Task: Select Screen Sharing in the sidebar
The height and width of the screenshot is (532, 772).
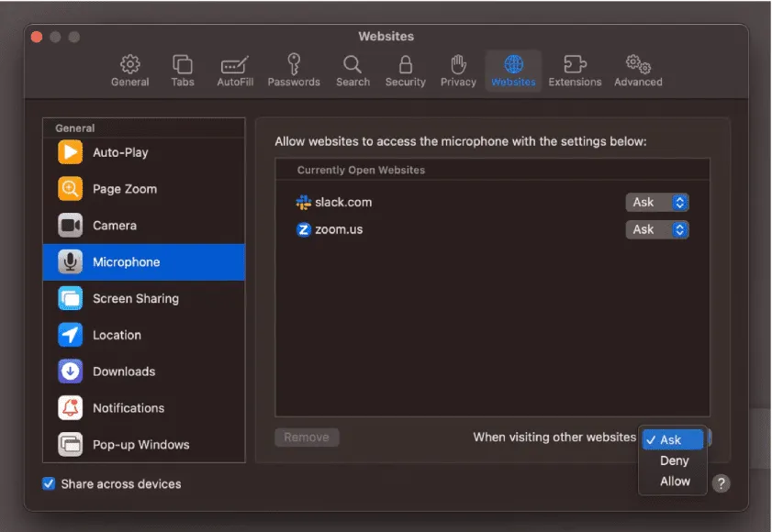Action: (x=135, y=299)
